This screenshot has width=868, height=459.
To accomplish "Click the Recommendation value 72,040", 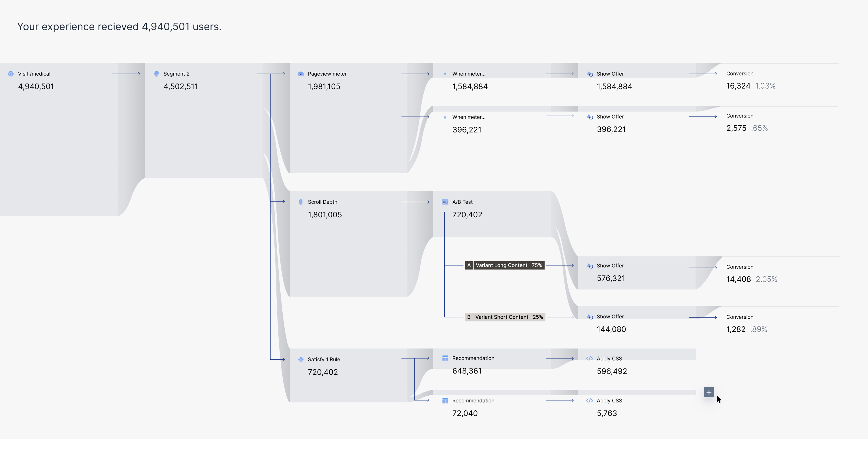I will pos(465,413).
